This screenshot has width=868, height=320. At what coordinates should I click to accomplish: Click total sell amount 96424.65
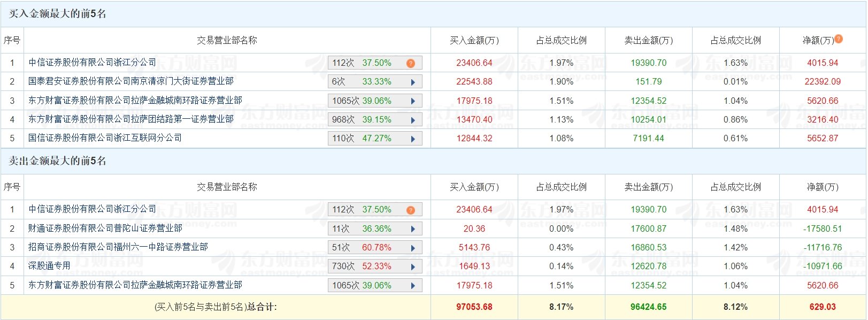pos(649,307)
